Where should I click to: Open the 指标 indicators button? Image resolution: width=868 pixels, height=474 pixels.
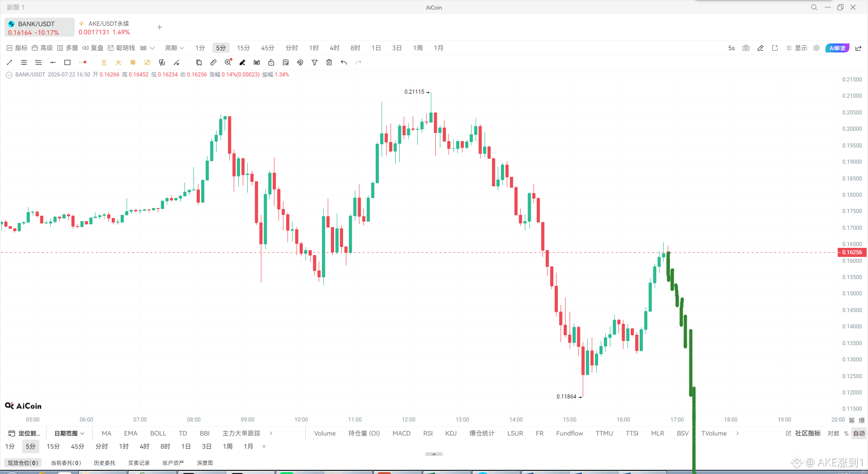tap(17, 48)
